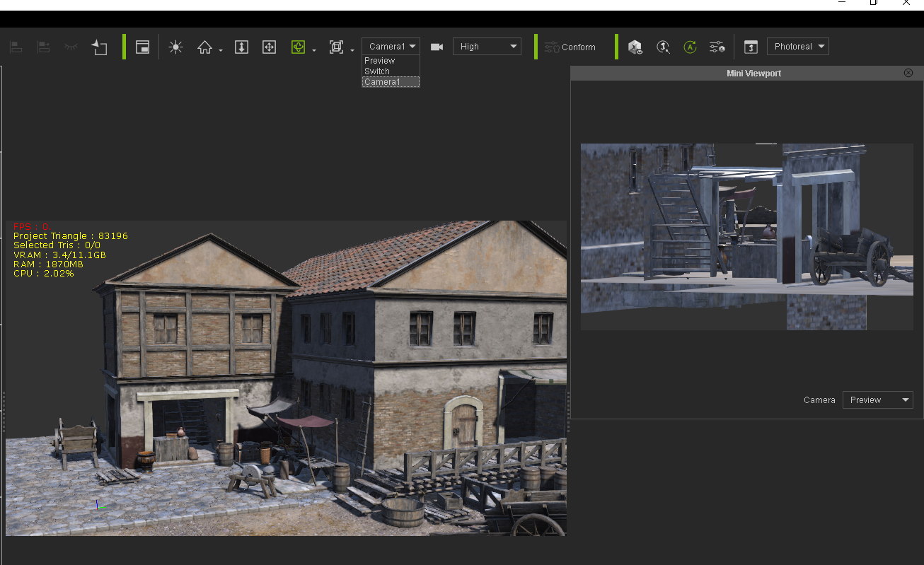Image resolution: width=924 pixels, height=565 pixels.
Task: Click the CPU : 2.02% text
Action: point(44,273)
